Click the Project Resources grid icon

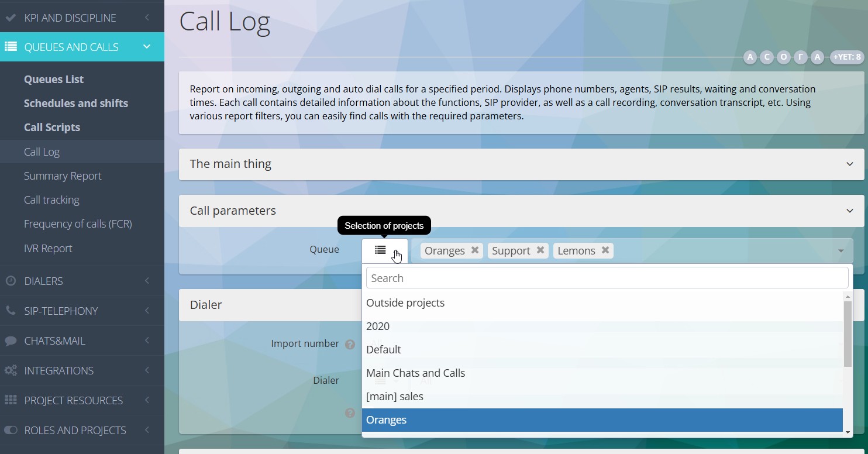10,401
